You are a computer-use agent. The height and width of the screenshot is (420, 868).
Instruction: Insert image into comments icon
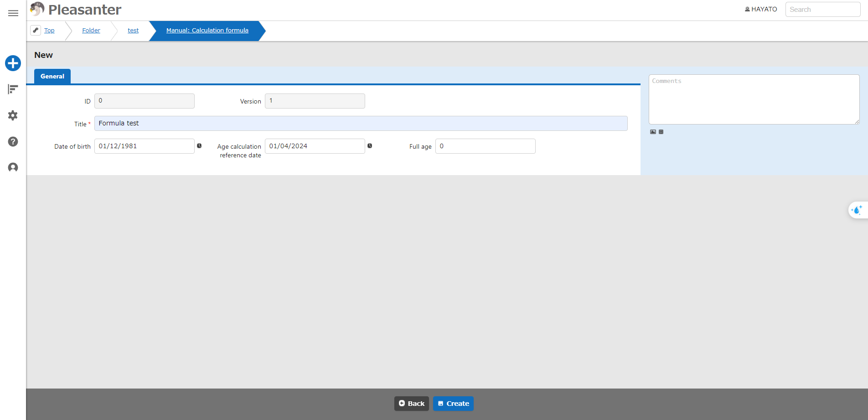(x=653, y=132)
